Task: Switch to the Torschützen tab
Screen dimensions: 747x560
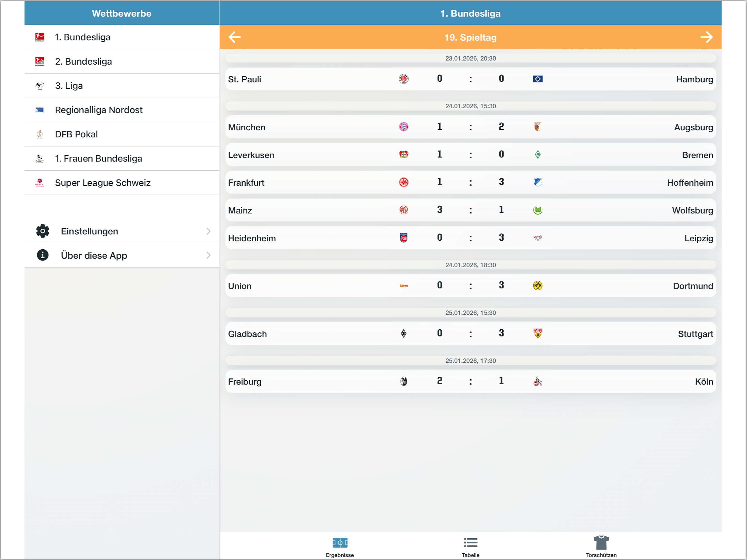Action: click(x=601, y=546)
